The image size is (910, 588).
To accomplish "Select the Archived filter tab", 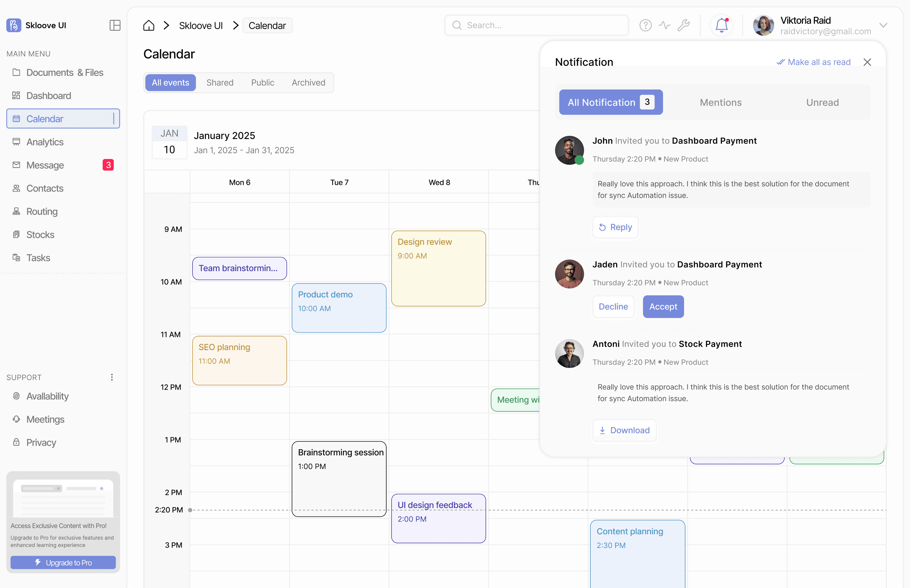I will [308, 82].
